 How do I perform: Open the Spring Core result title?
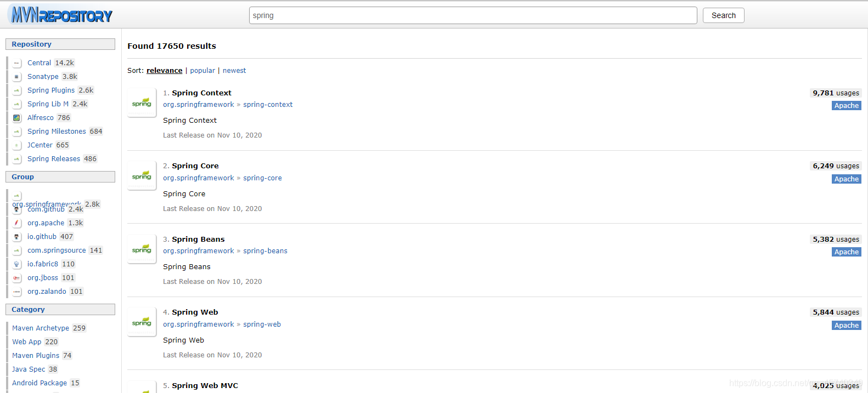click(195, 166)
